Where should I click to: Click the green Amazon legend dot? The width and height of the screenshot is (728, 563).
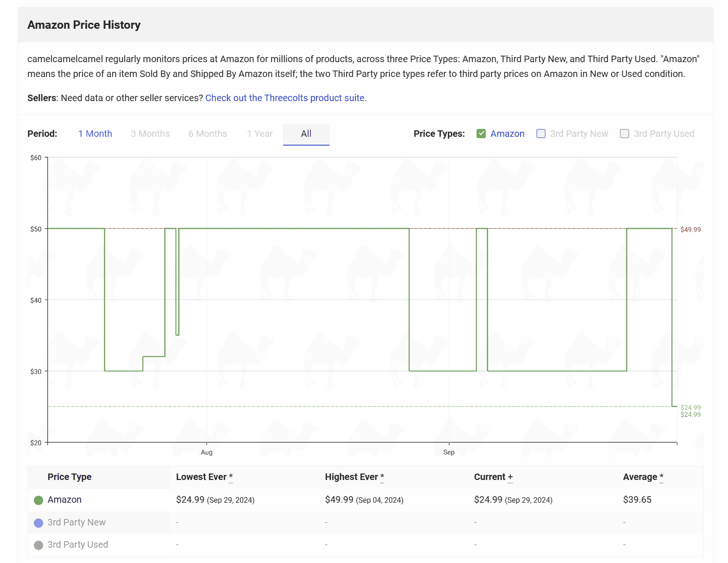(x=39, y=500)
